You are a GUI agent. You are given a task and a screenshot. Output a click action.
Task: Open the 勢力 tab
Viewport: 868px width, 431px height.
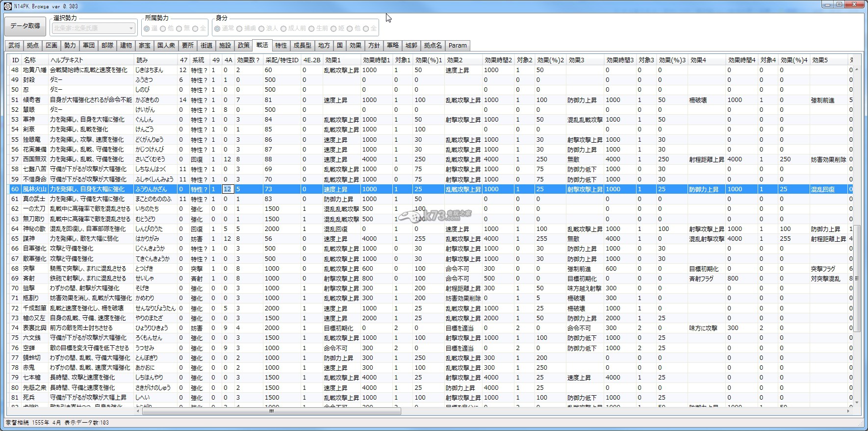[x=70, y=46]
